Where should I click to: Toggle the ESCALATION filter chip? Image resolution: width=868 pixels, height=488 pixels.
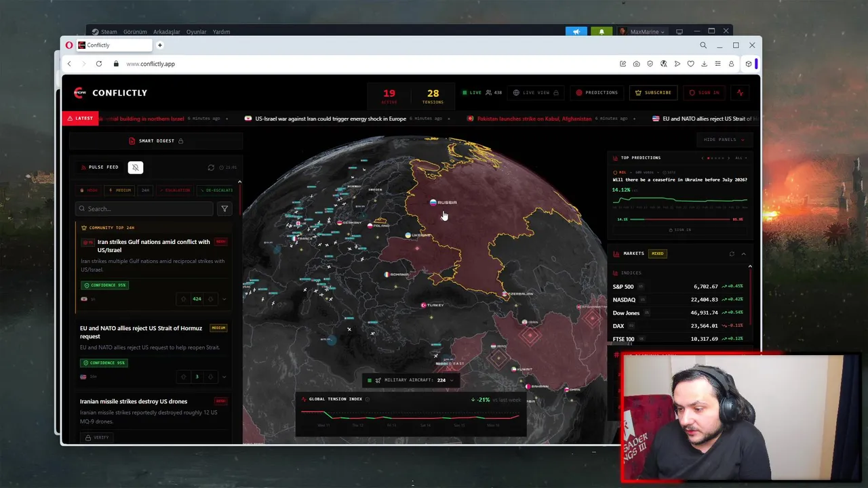(x=175, y=190)
